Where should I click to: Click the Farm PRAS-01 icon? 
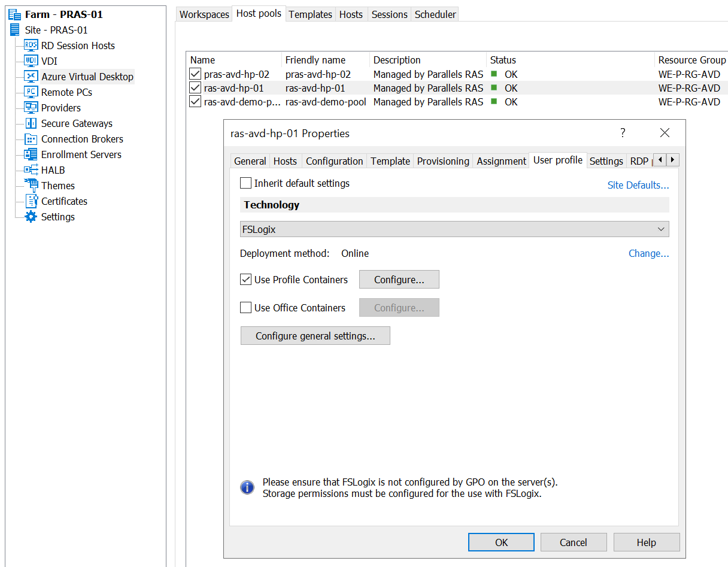pos(14,14)
